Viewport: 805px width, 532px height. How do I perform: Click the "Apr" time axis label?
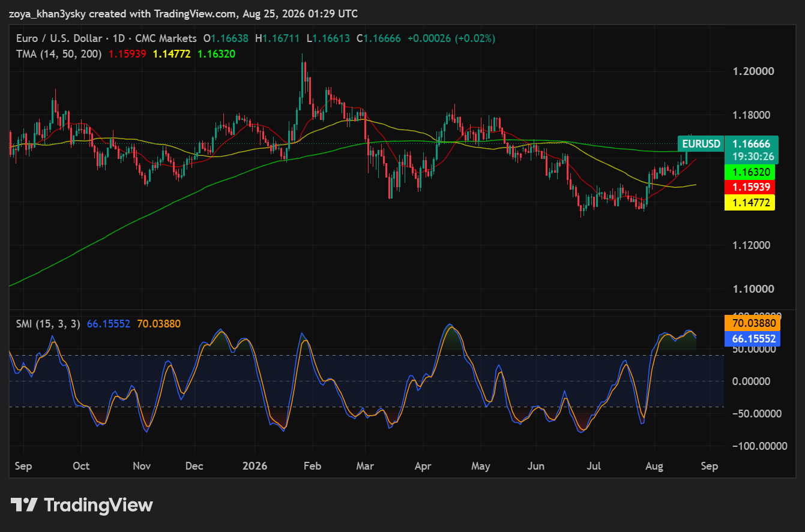tap(423, 466)
